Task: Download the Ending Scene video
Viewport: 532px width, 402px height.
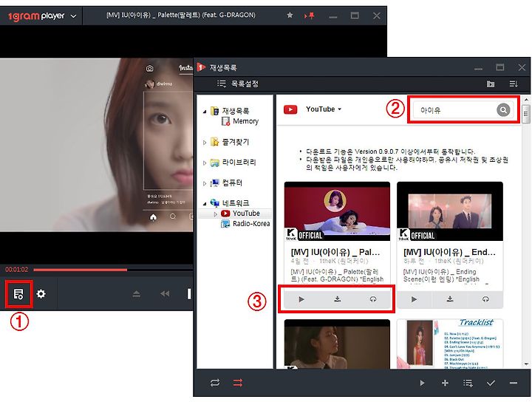Action: click(450, 299)
